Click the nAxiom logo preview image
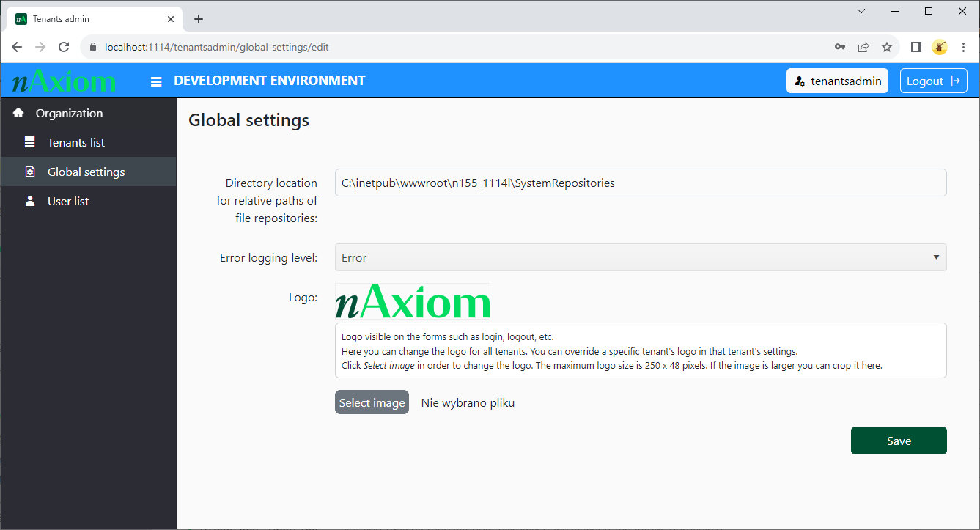Screen dimensions: 980x530 (413, 301)
